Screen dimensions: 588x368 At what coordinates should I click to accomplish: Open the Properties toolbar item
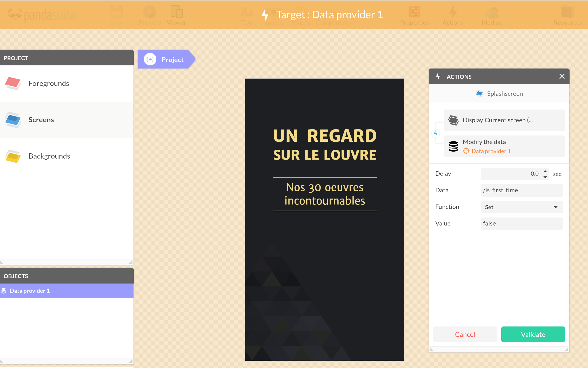click(x=414, y=15)
